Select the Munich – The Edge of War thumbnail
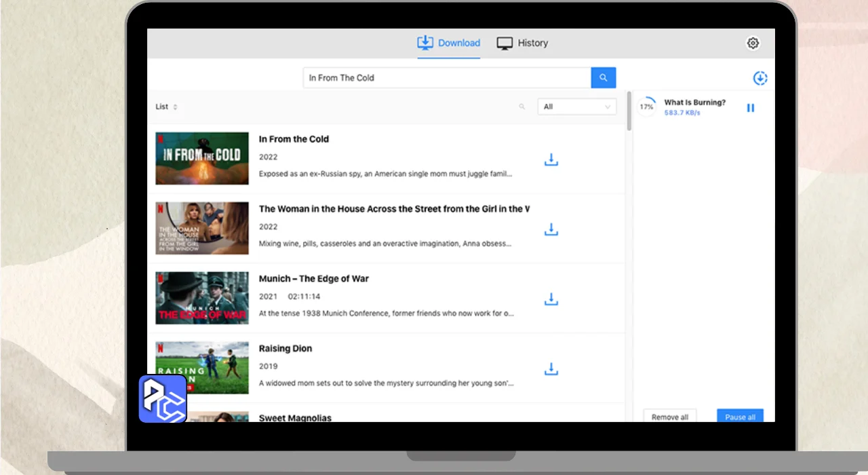The height and width of the screenshot is (475, 868). 202,298
